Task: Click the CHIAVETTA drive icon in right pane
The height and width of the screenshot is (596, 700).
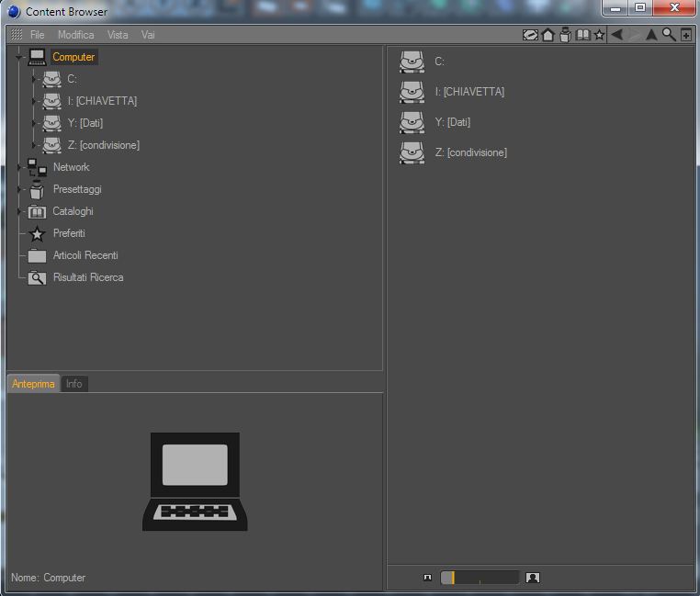Action: (x=412, y=92)
